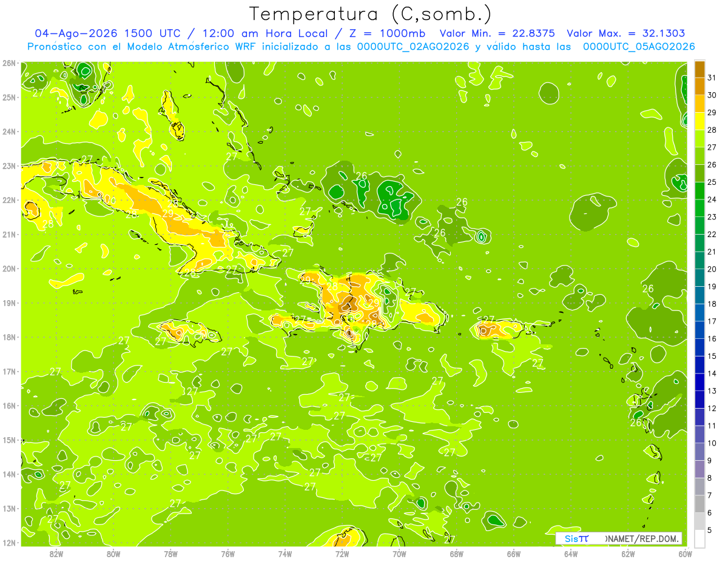This screenshot has width=728, height=562.
Task: Click the SisTT logo in the corner
Action: tap(576, 538)
